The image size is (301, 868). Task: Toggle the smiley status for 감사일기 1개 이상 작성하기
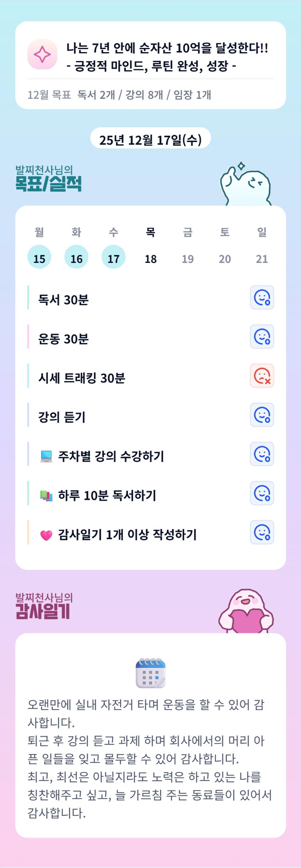click(x=262, y=532)
